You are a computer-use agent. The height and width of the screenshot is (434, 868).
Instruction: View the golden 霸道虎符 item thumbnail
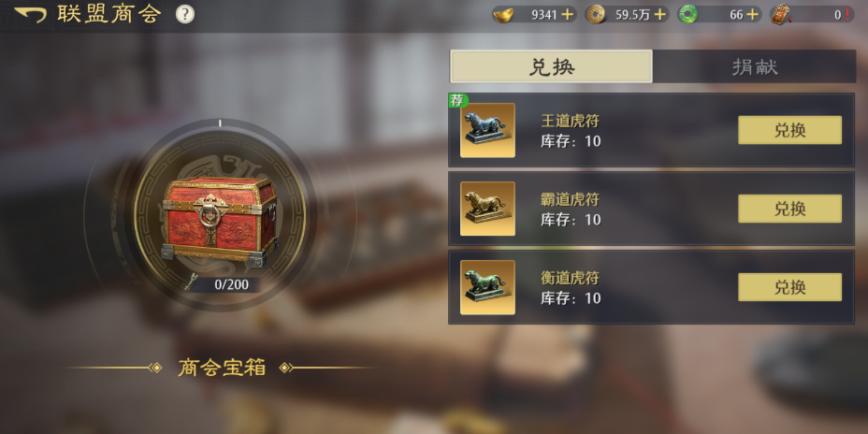point(487,209)
